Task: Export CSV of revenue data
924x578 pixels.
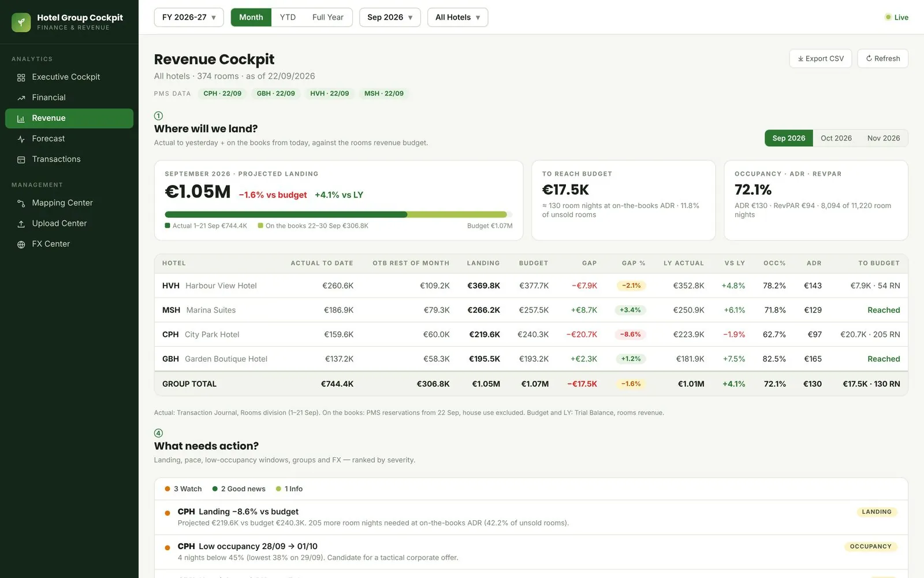Action: [x=821, y=58]
